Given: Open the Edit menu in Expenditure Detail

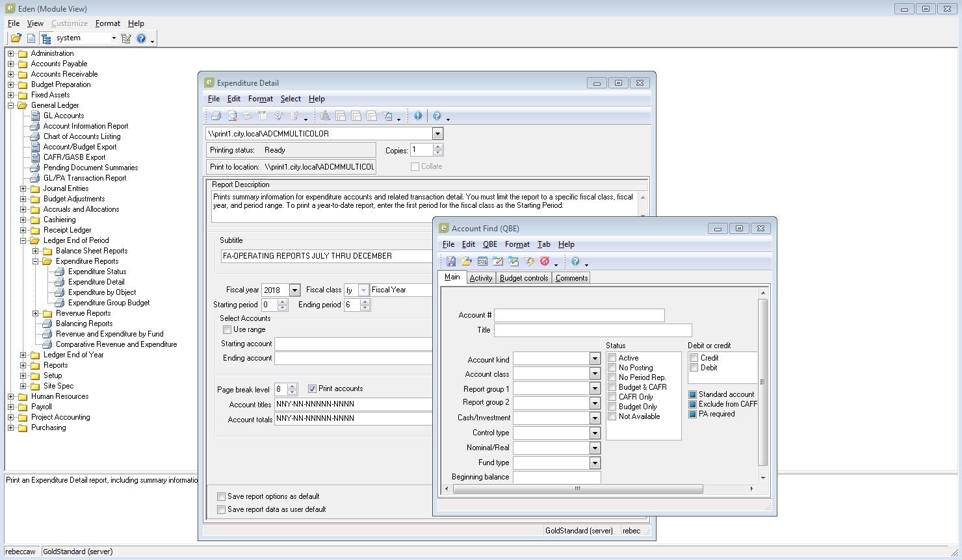Looking at the screenshot, I should click(234, 99).
